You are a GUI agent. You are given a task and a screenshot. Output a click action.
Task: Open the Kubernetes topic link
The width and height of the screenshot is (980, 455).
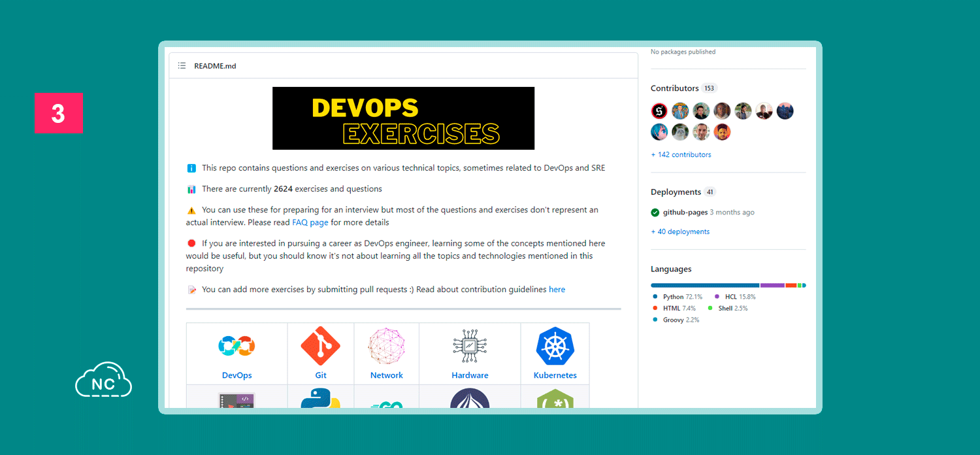pyautogui.click(x=555, y=375)
